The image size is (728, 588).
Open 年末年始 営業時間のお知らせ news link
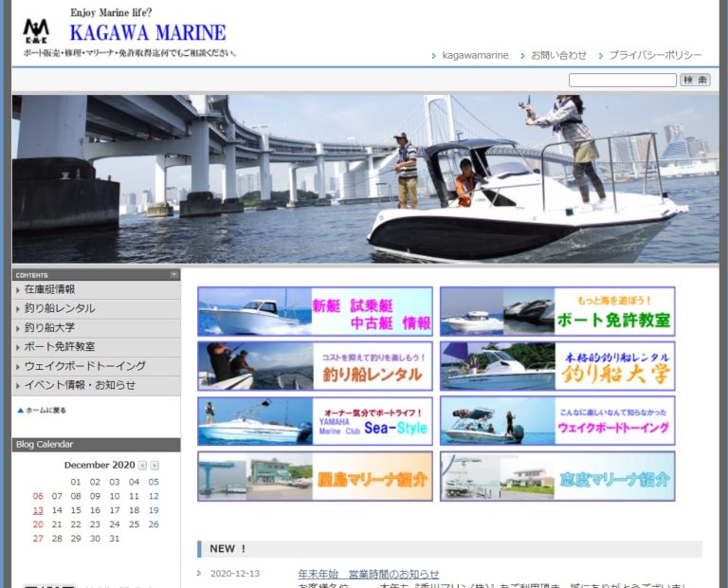(x=368, y=574)
